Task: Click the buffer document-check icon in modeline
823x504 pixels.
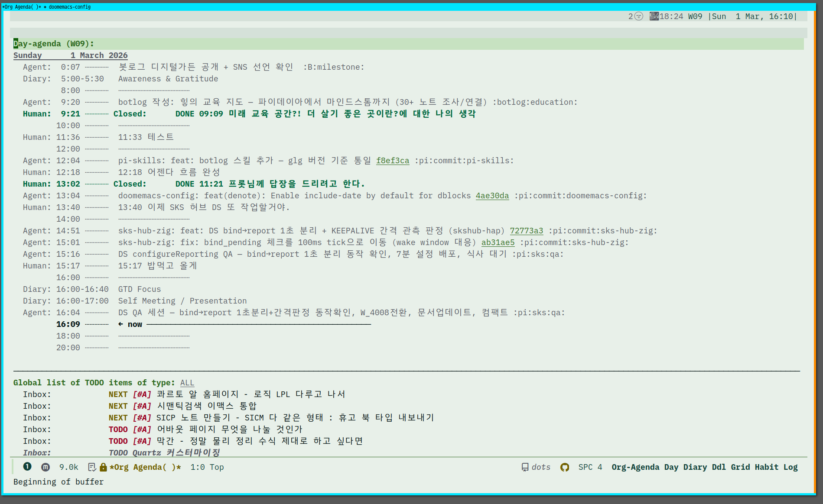Action: point(92,467)
